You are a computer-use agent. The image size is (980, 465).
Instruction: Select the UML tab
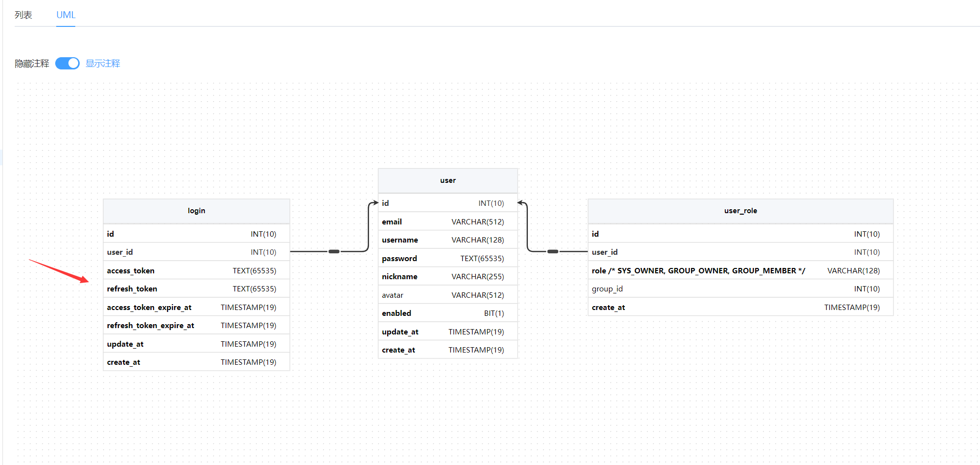[x=65, y=15]
